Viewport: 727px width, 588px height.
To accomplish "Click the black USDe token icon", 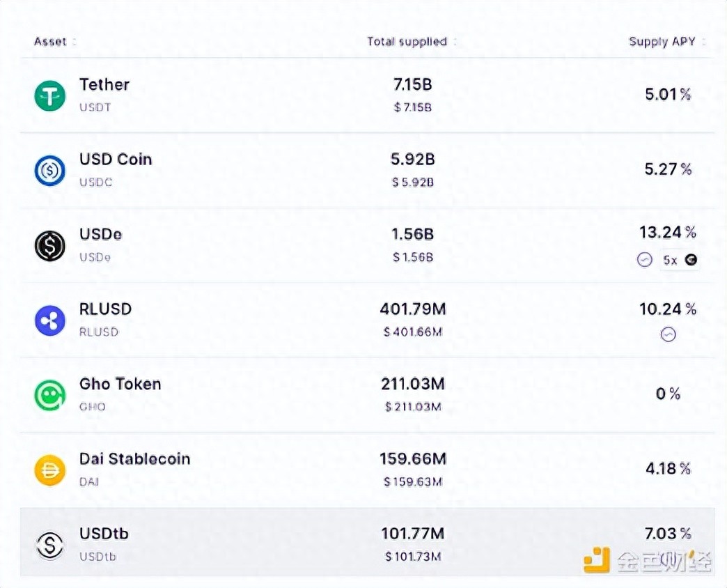I will pos(49,245).
